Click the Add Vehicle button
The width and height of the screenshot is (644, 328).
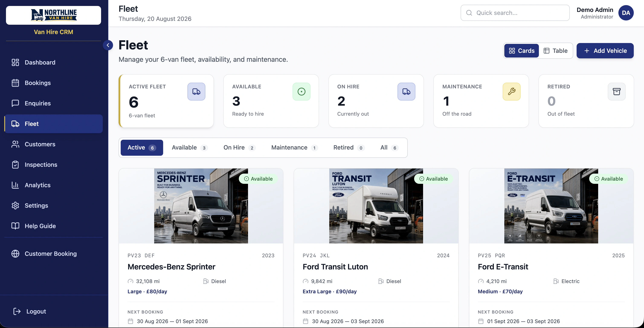[605, 51]
